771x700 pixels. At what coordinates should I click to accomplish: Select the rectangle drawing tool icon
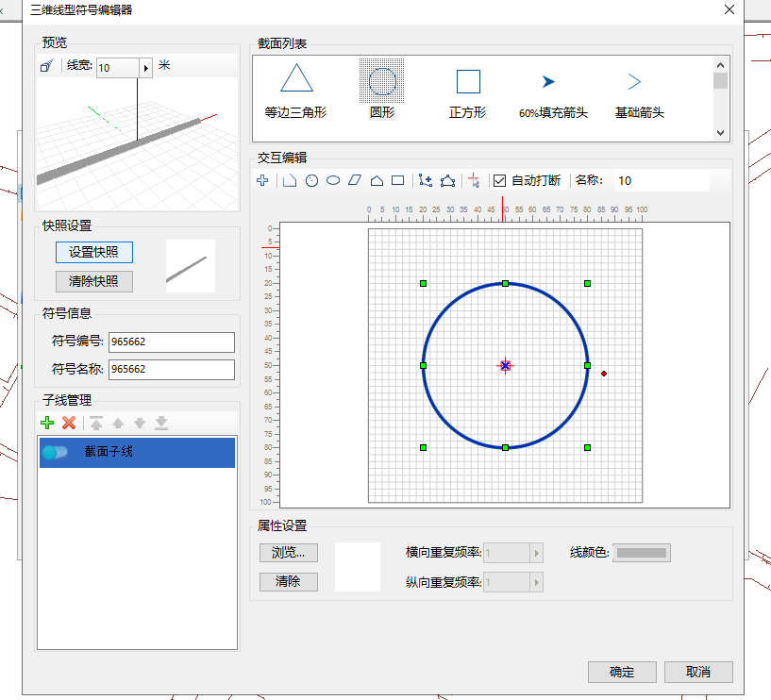[398, 180]
